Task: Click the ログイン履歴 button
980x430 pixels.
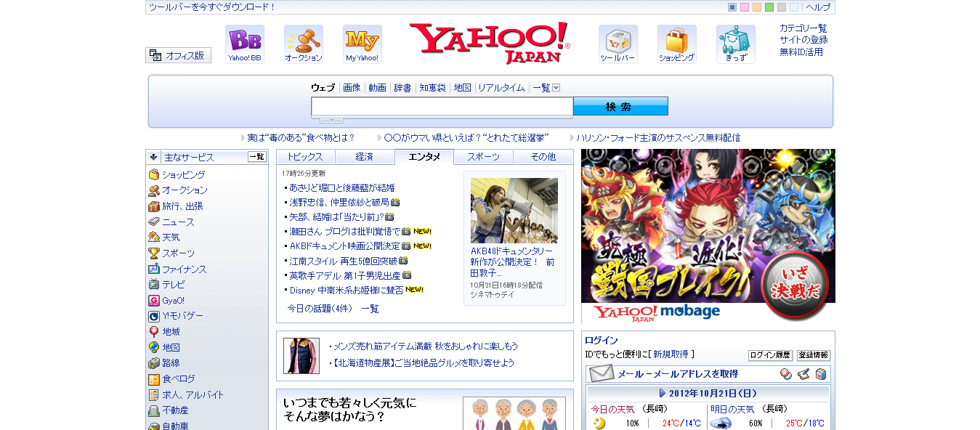Action: click(770, 355)
